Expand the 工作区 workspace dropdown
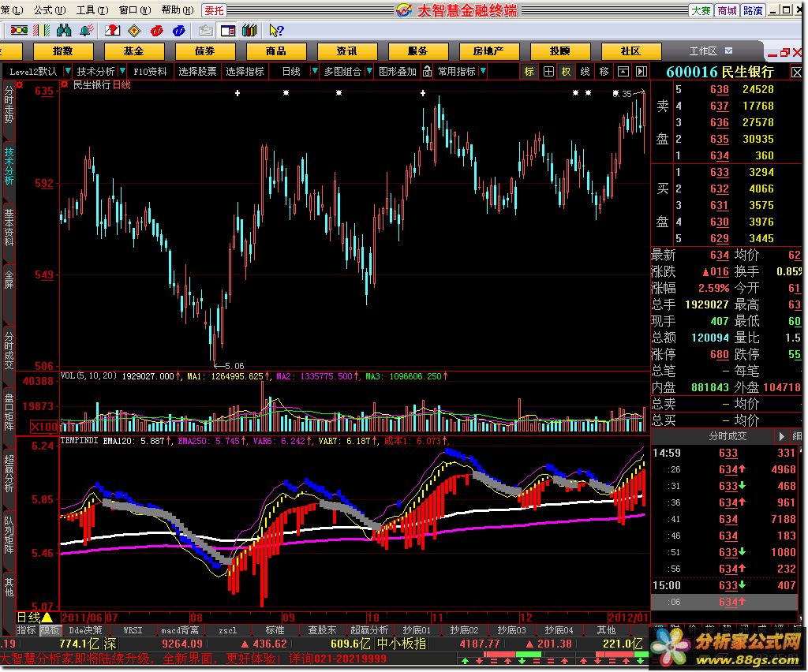The width and height of the screenshot is (808, 672). pos(728,51)
